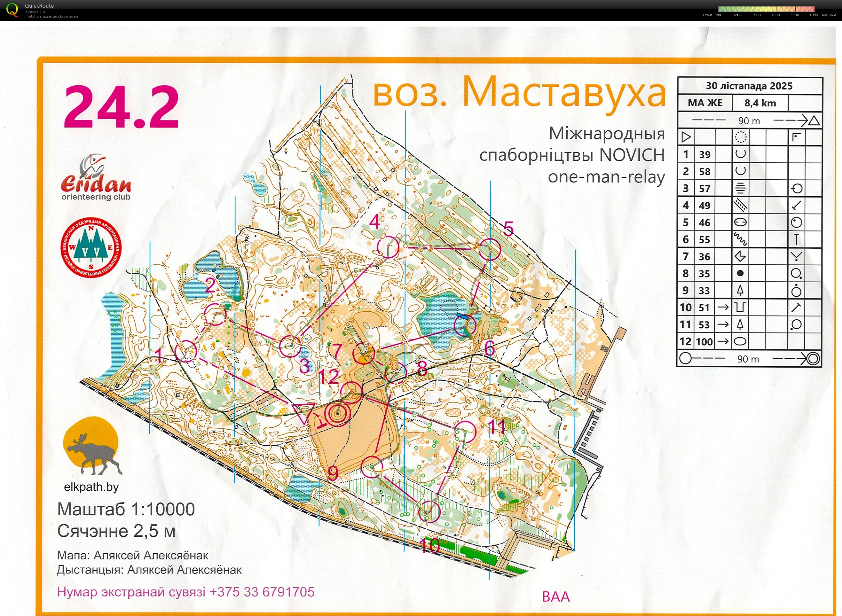Image resolution: width=842 pixels, height=616 pixels.
Task: Click the pace color gradient legend
Action: click(x=766, y=9)
